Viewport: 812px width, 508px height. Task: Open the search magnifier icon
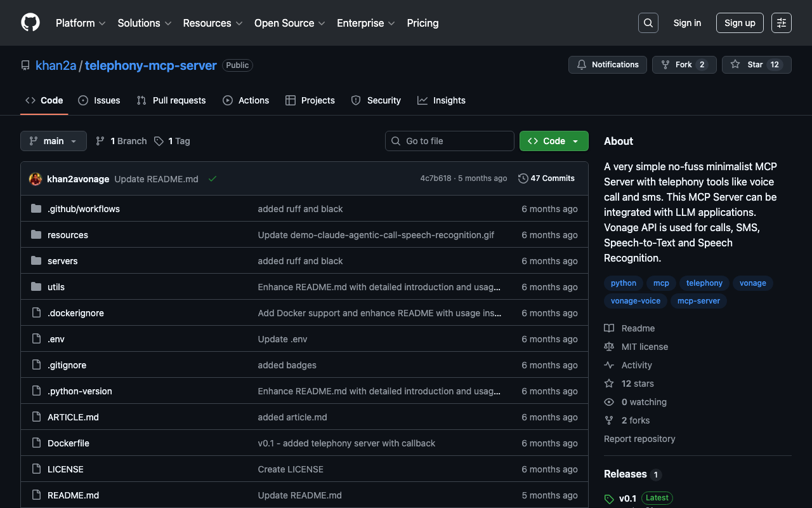pos(648,23)
